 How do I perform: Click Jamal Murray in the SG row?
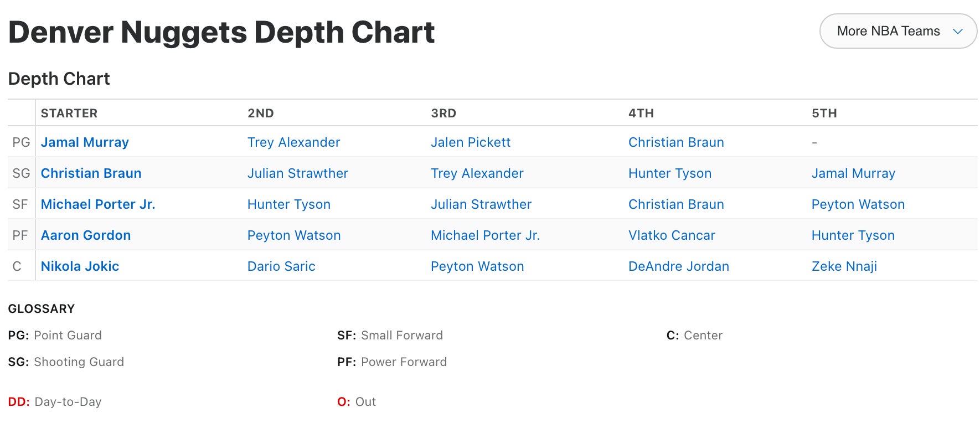(x=853, y=173)
